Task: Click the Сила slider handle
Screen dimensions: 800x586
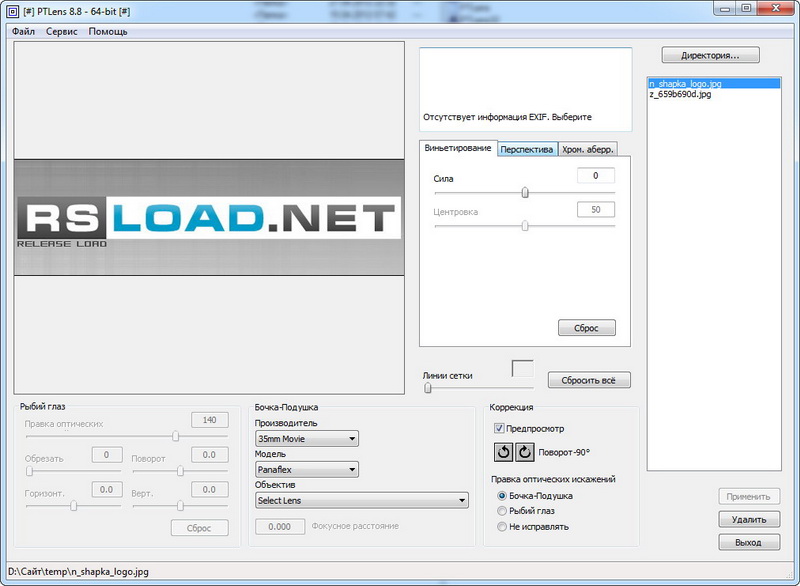Action: point(525,193)
